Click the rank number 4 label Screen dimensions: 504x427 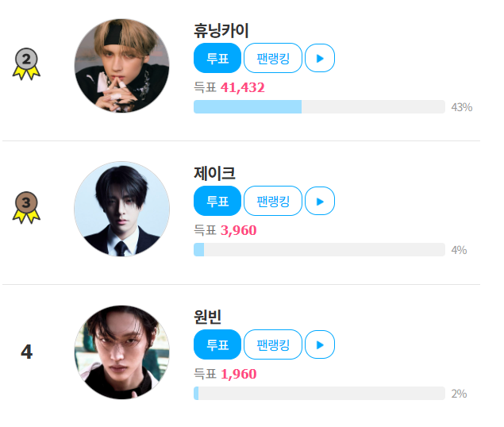point(26,352)
